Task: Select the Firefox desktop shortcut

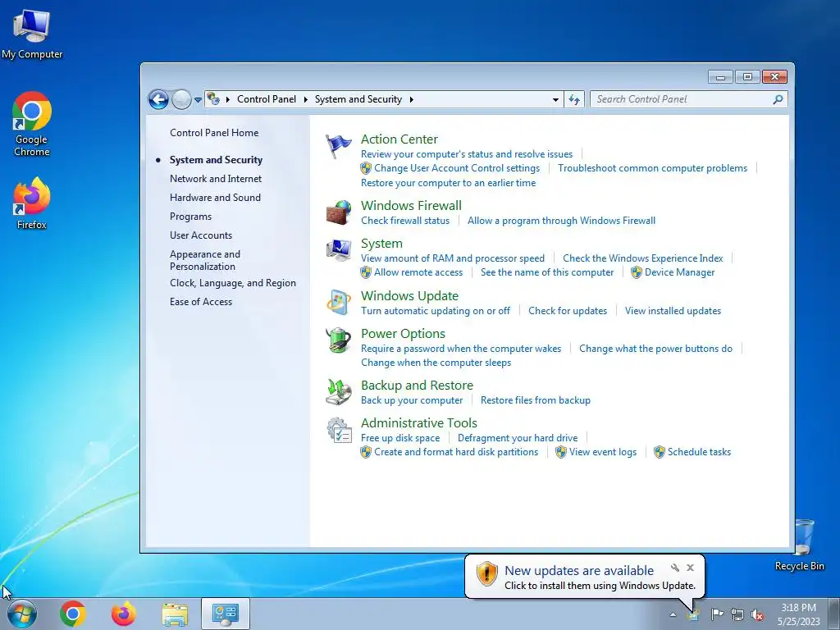Action: pos(32,203)
